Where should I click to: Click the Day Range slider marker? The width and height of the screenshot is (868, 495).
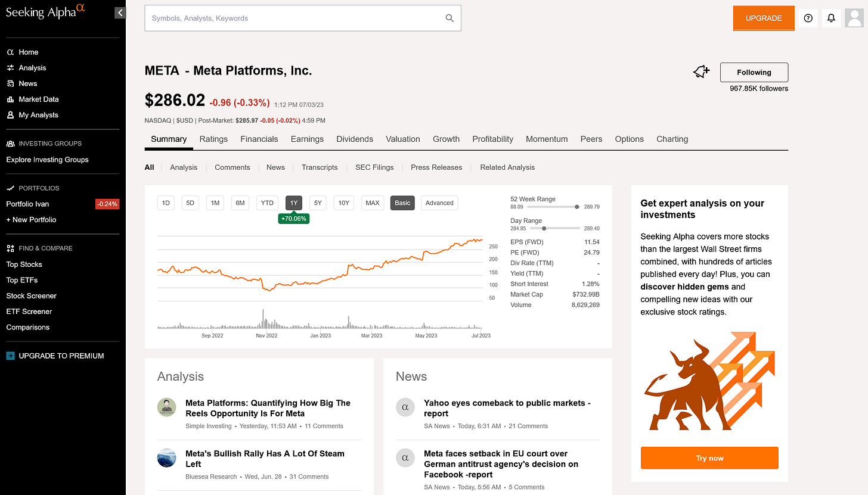[x=544, y=228]
